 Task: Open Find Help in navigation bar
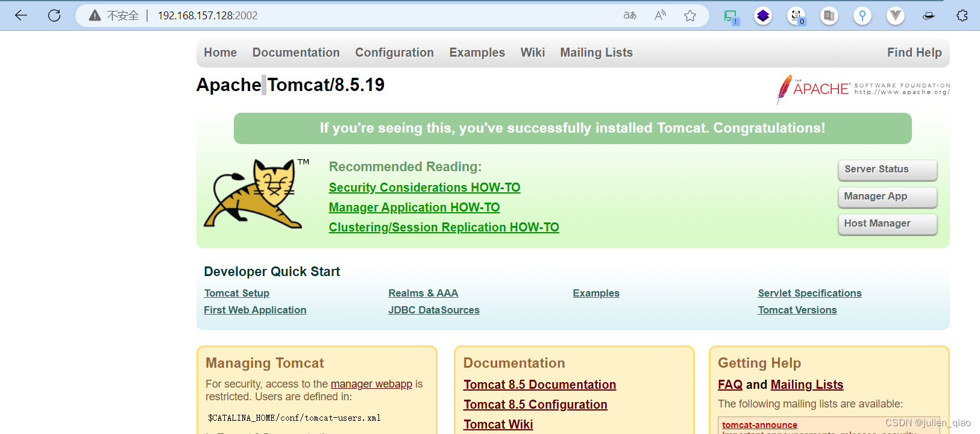(914, 52)
